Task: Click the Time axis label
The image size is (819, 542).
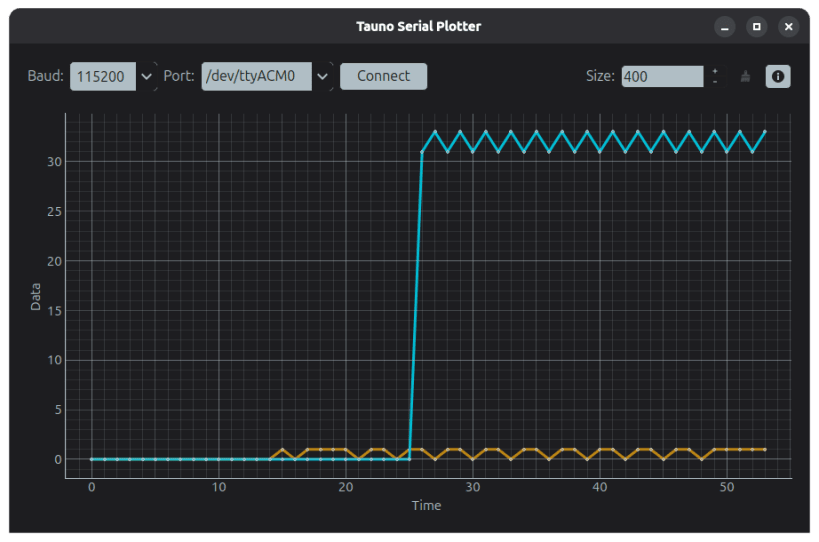Action: 426,505
